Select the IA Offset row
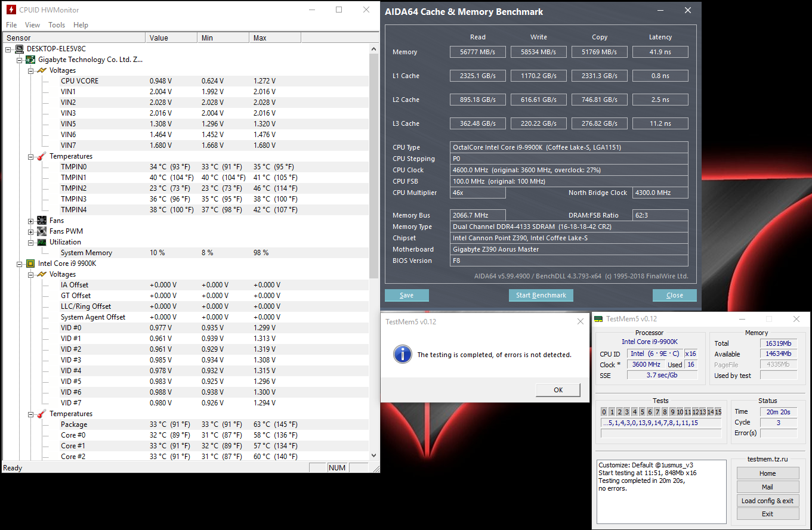Viewport: 812px width, 530px height. pos(186,285)
